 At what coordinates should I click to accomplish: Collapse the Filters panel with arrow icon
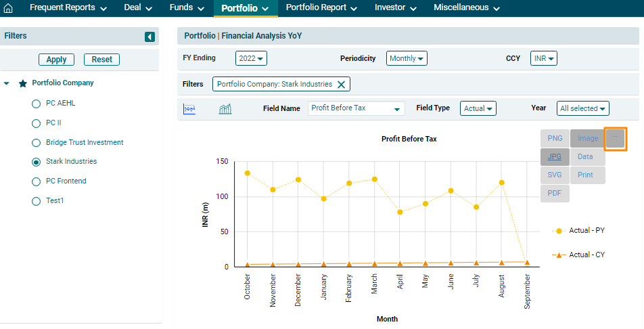point(149,37)
